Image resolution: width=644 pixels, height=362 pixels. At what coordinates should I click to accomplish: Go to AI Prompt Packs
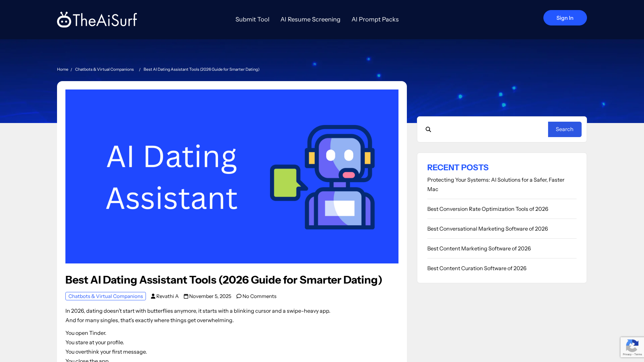tap(375, 19)
